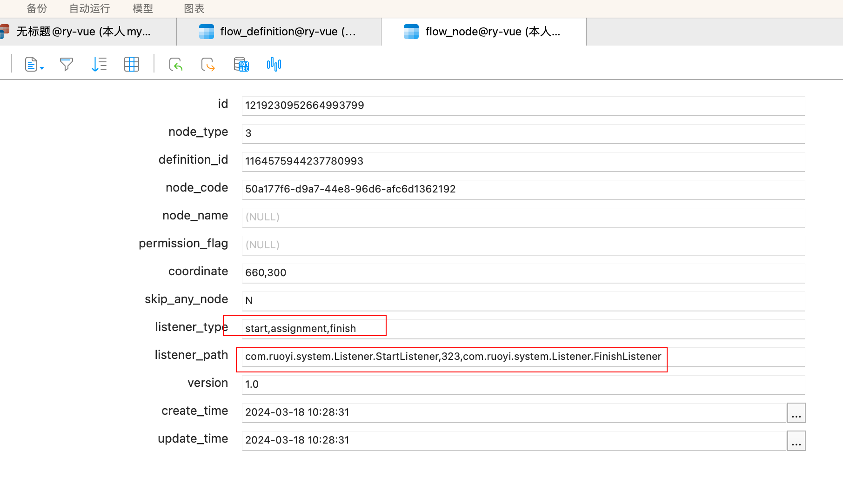Open the update_time date picker button
Viewport: 843px width, 504px height.
coord(796,441)
